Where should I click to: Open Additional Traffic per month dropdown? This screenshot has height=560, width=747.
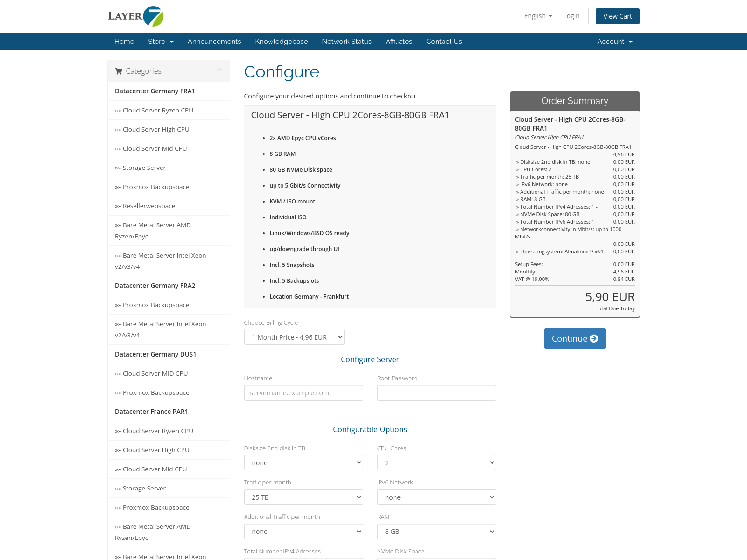303,532
